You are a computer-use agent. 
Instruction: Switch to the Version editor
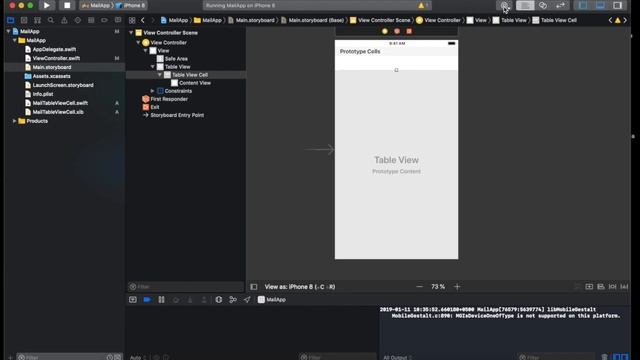560,5
